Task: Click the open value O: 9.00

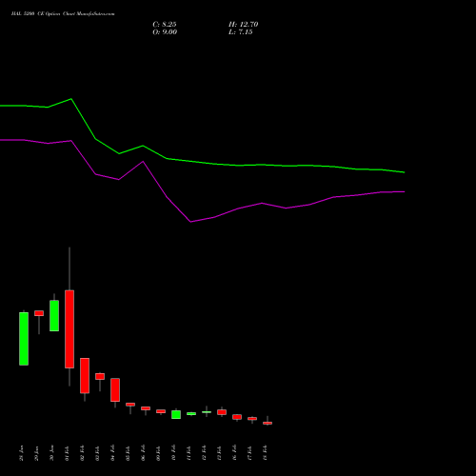Action: click(165, 32)
